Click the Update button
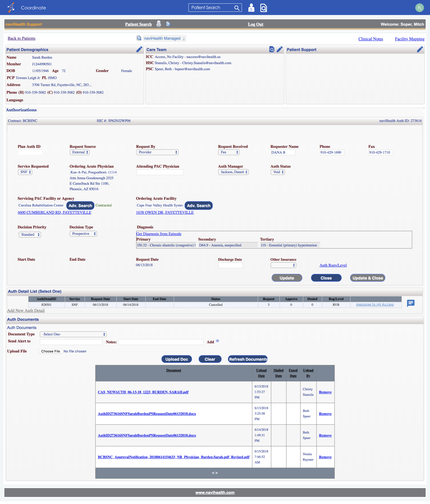 tap(287, 278)
